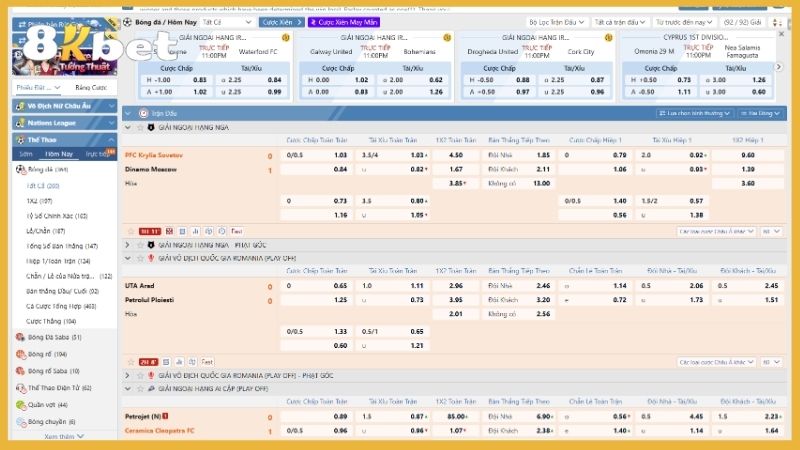This screenshot has width=800, height=450.
Task: Star the Giải Ngoại Hạng Ai Cập (Play Off) league
Action: [140, 389]
